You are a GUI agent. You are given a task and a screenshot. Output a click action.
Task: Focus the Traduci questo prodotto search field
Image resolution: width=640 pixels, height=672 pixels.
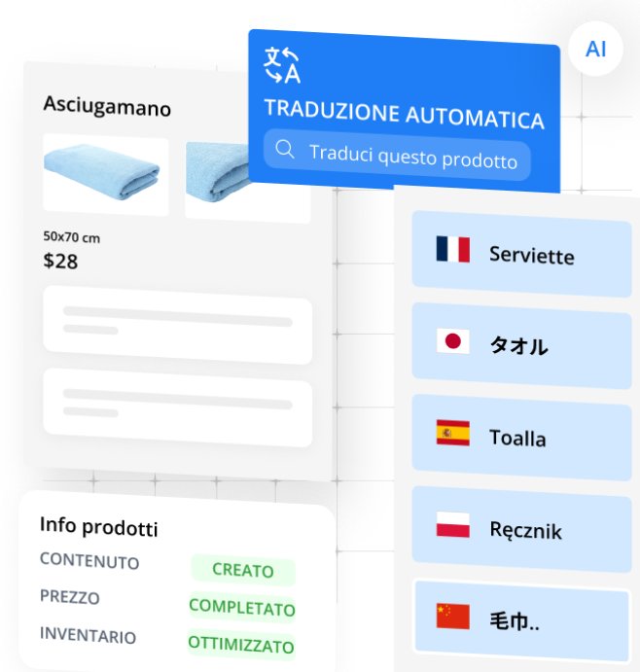click(x=397, y=155)
